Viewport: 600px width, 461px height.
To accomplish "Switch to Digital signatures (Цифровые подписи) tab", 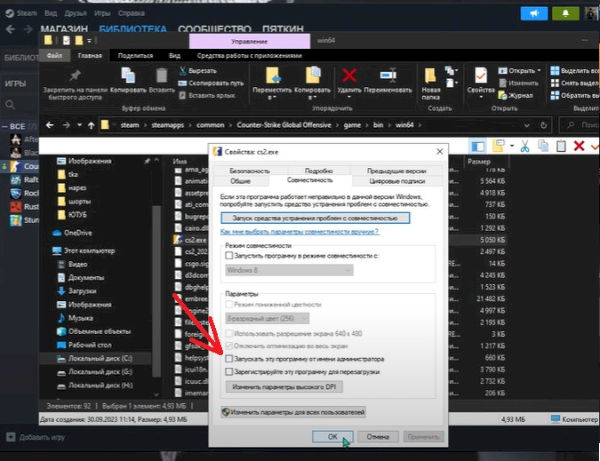I will coord(397,181).
